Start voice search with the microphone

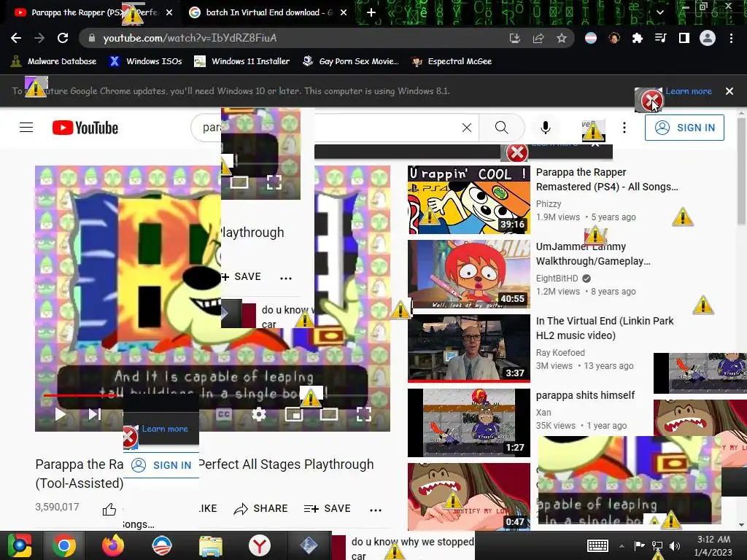point(546,128)
